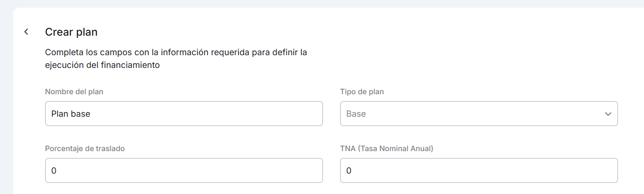The image size is (644, 194).
Task: Click the 0 value in Porcentaje de traslado
Action: 54,171
